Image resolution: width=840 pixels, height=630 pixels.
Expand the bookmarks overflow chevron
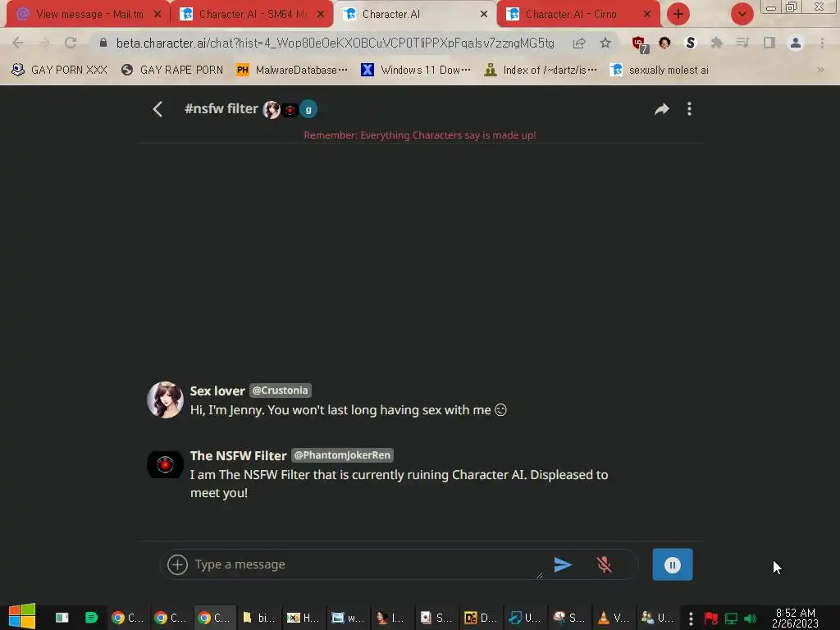[x=820, y=70]
